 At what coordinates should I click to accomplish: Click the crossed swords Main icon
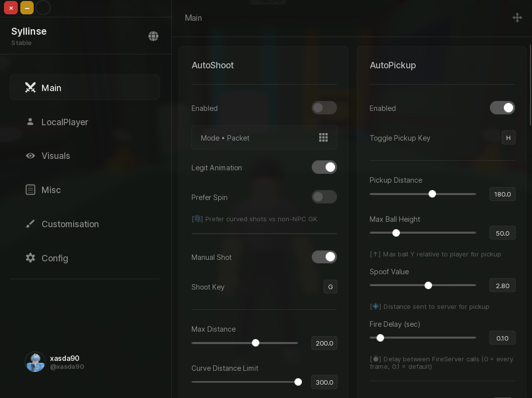pos(30,88)
